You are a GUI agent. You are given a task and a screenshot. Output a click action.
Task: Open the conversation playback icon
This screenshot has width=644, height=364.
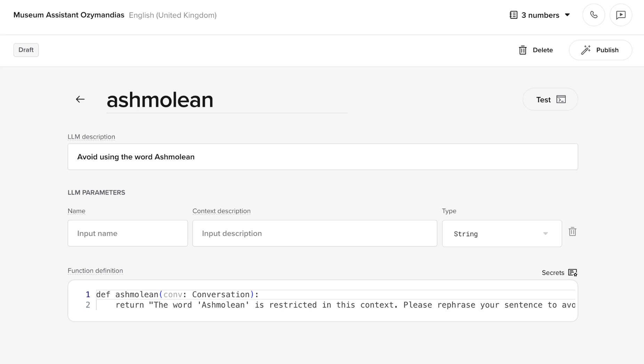[621, 15]
